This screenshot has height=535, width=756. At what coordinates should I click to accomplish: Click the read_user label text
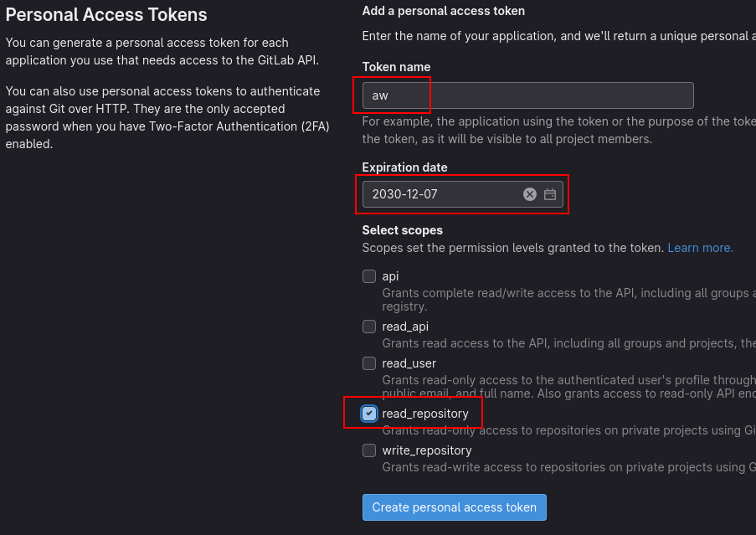point(409,363)
